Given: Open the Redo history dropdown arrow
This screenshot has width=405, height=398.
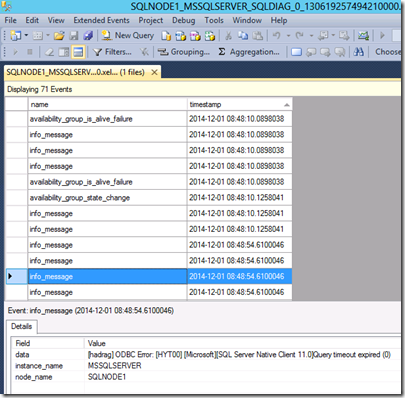Looking at the screenshot, I should tap(311, 35).
